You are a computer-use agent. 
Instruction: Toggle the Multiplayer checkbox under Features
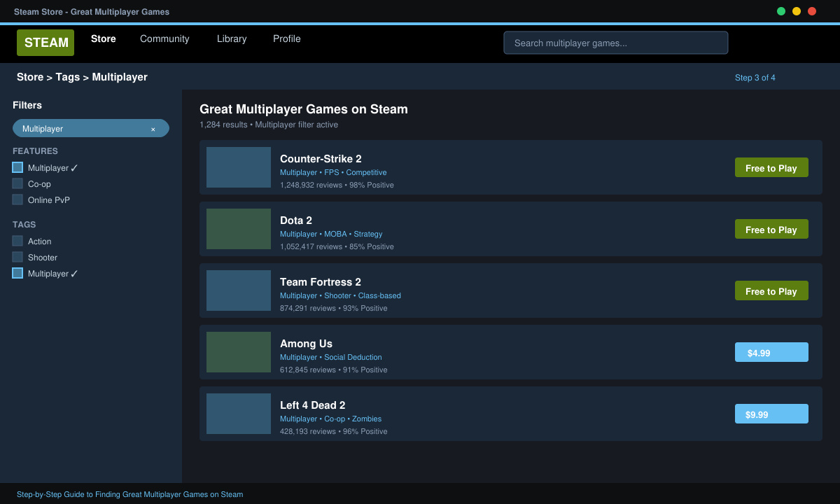tap(17, 167)
